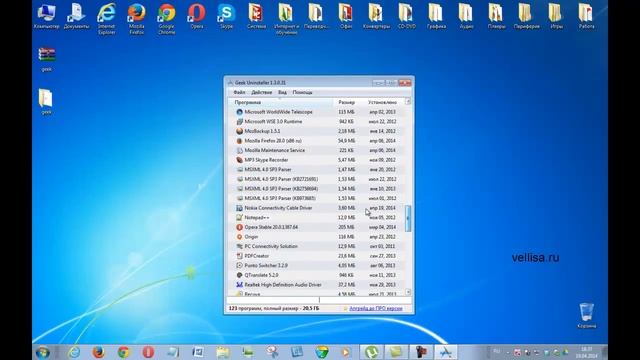
Task: Select the MP3 Skype Recorder icon
Action: point(240,160)
